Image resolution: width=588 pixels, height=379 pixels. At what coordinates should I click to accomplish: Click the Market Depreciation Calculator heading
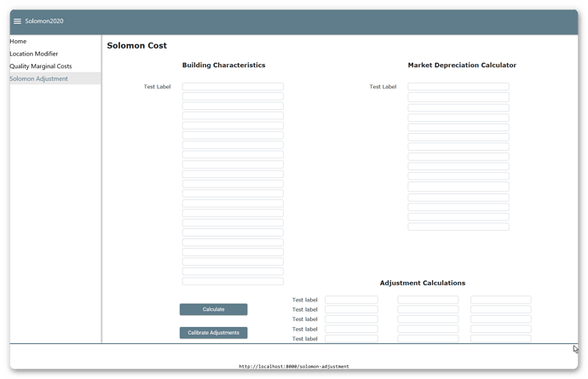[x=462, y=65]
